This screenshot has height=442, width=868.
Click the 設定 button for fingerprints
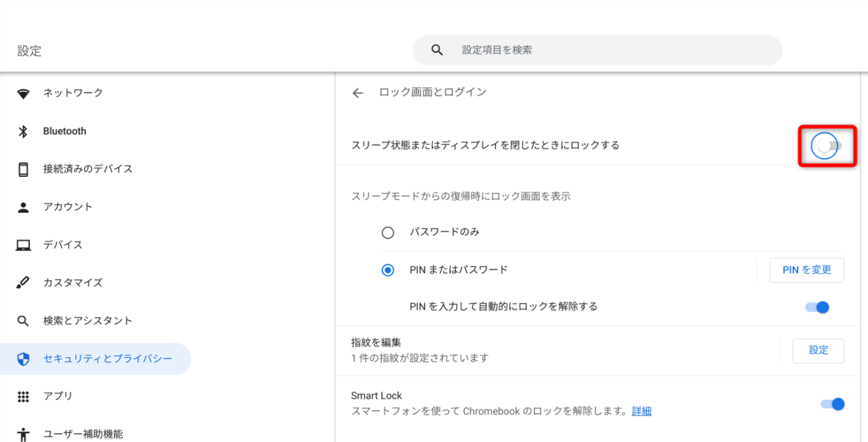pyautogui.click(x=818, y=350)
